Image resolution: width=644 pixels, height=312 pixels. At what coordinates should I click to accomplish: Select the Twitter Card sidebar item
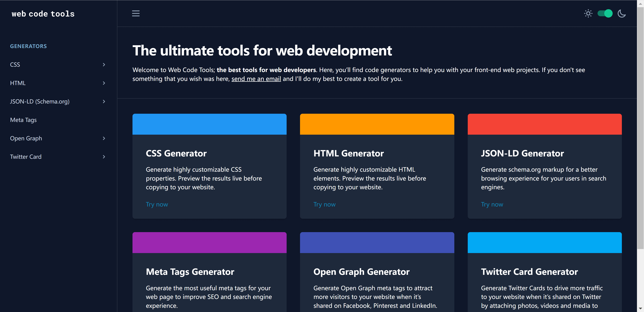(x=26, y=157)
